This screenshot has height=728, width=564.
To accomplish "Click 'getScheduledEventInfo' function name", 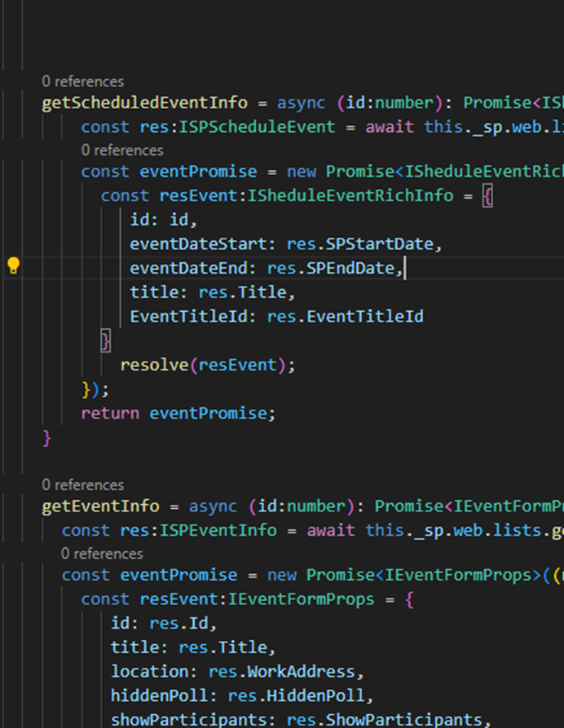I will (144, 103).
